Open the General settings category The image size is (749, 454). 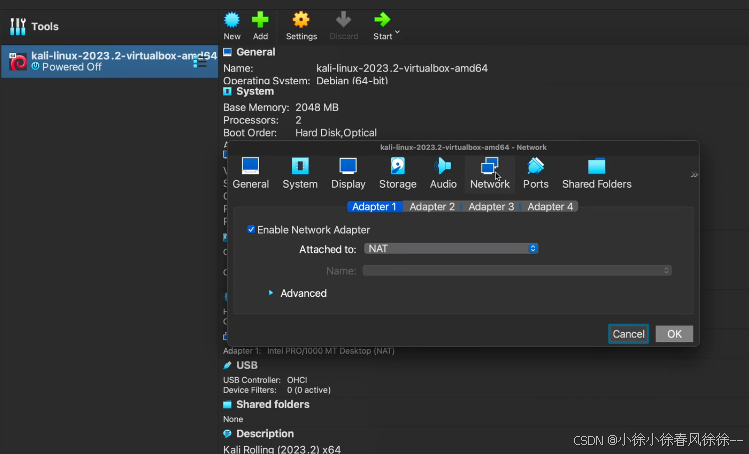250,173
